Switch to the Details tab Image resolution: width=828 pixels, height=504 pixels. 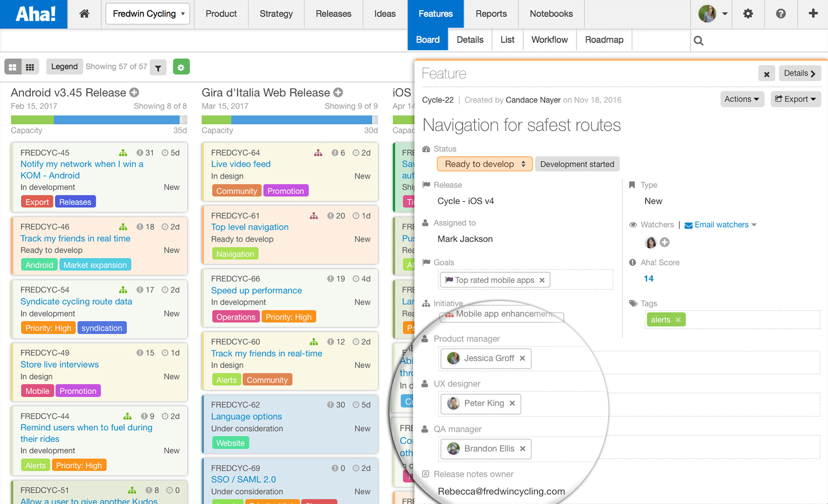[x=470, y=40]
